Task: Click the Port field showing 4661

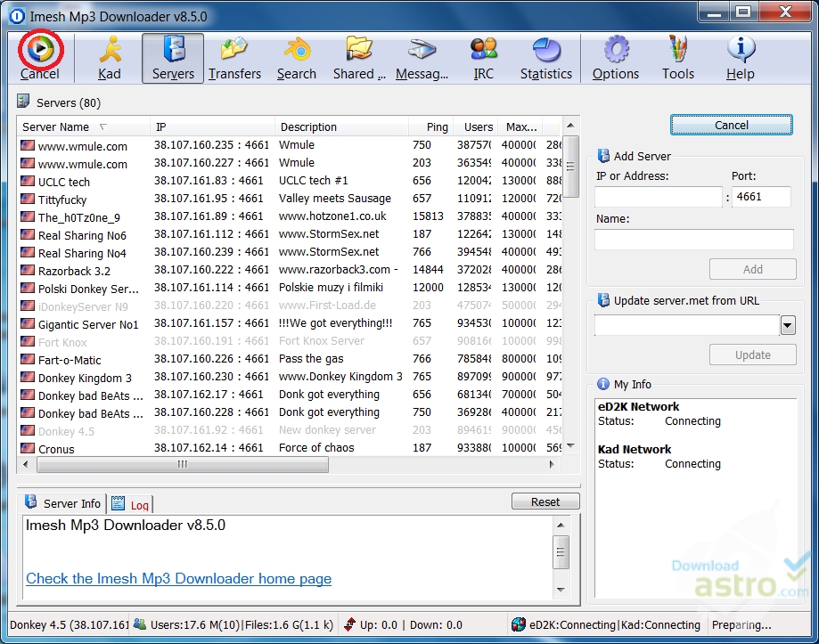Action: [761, 197]
